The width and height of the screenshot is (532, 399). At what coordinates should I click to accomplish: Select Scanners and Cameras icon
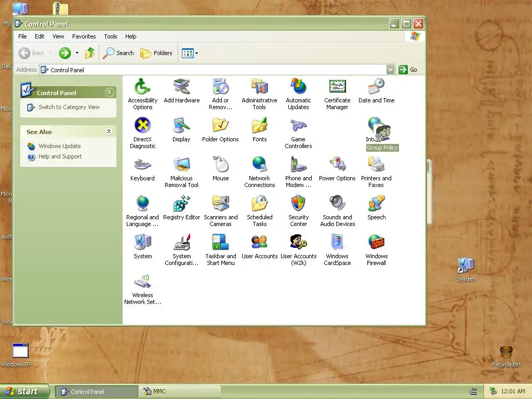click(220, 204)
